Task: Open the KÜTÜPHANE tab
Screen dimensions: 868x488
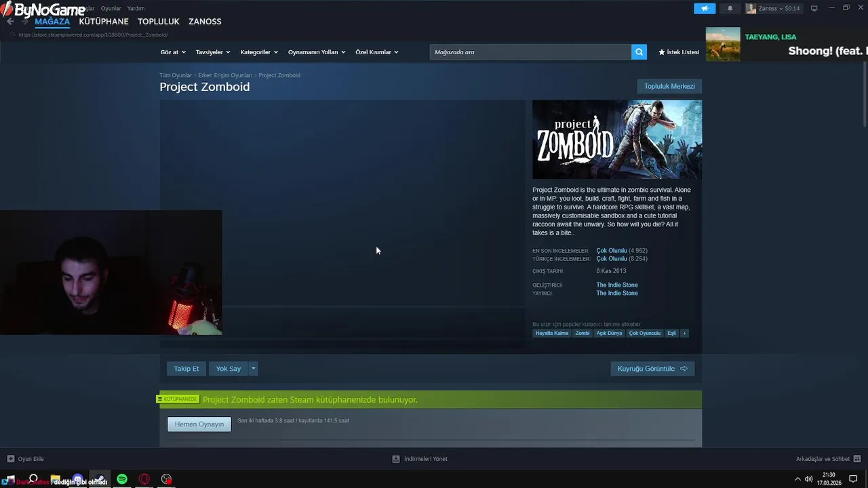Action: coord(104,21)
